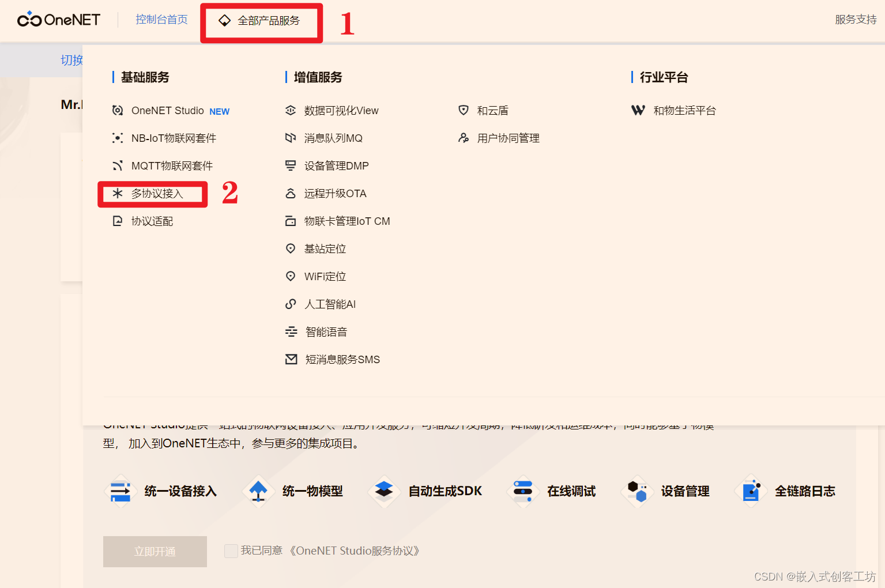
Task: Click the 和云盾 shield icon
Action: pyautogui.click(x=464, y=110)
